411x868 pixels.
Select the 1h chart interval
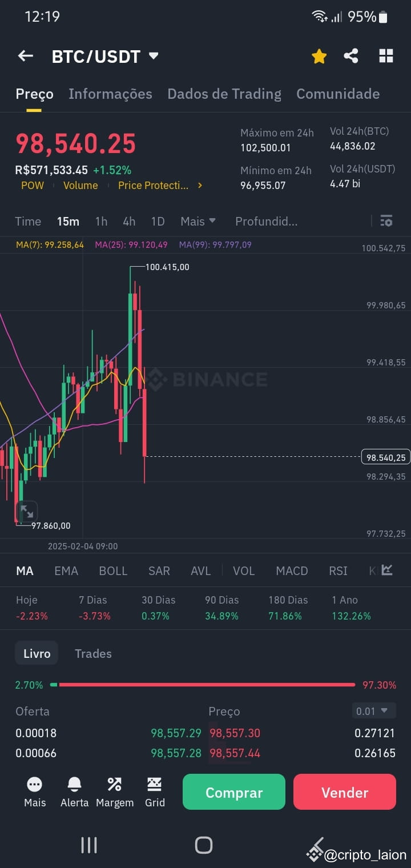101,221
